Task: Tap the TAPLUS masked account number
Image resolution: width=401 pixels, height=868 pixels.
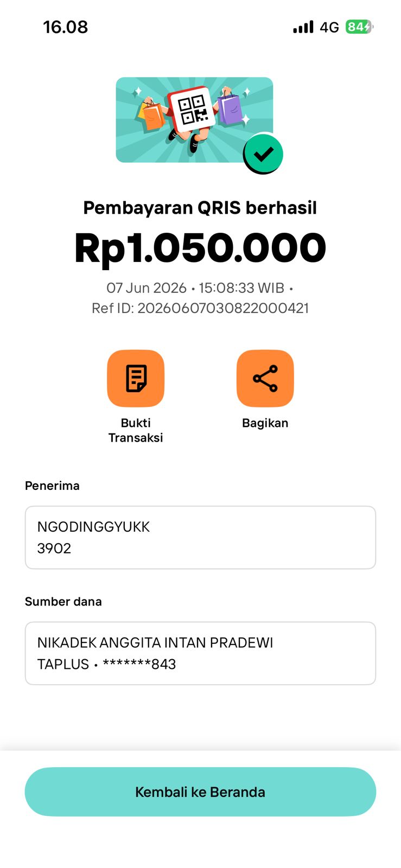Action: tap(107, 664)
